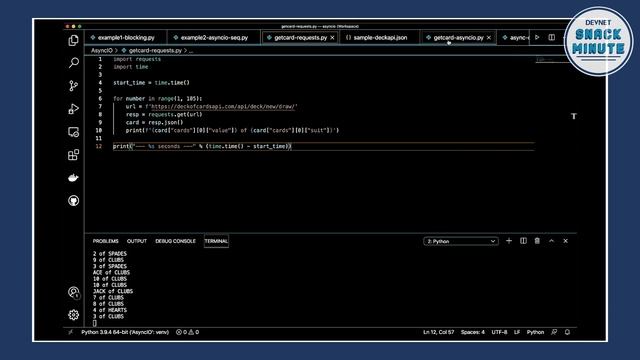Screen dimensions: 640x360
Task: Open the Manage gear icon
Action: tap(73, 315)
